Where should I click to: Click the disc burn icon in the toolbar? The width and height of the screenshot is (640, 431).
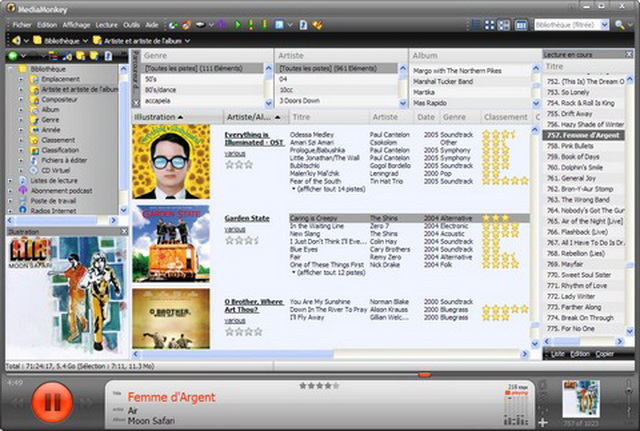pyautogui.click(x=187, y=25)
